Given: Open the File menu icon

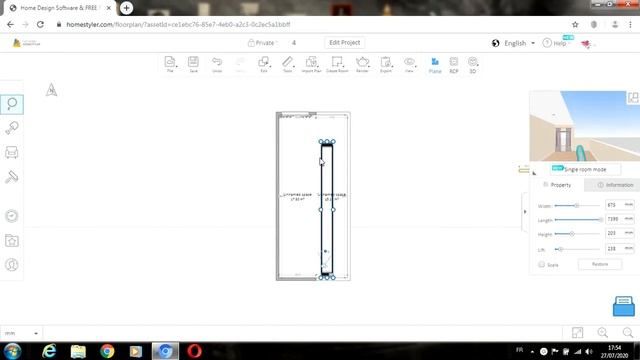Looking at the screenshot, I should 170,64.
